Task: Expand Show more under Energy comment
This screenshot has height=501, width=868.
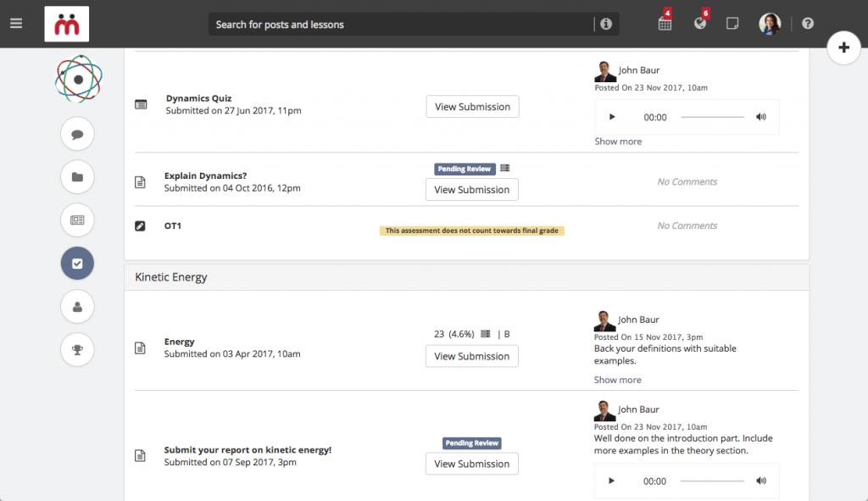Action: pos(617,380)
